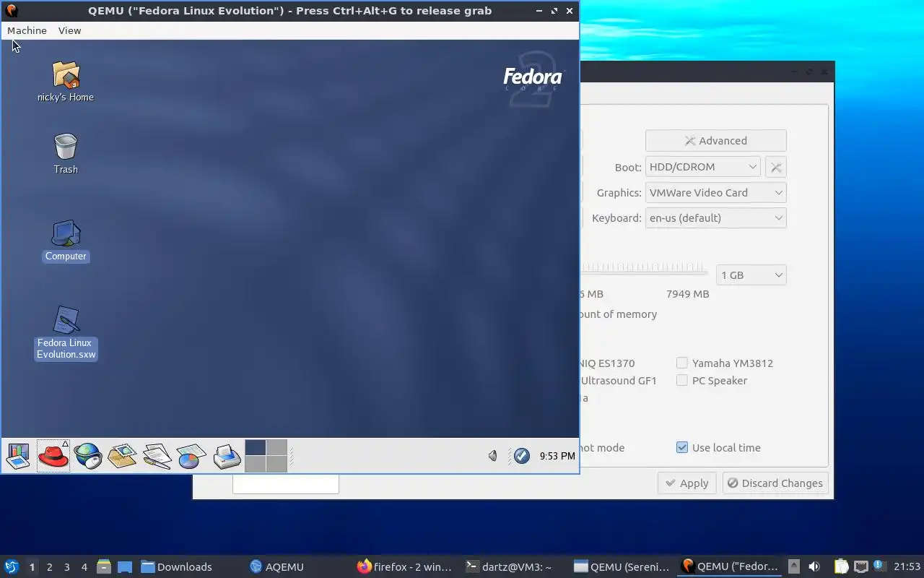Click the Fedora panel volume speaker icon

pos(493,456)
